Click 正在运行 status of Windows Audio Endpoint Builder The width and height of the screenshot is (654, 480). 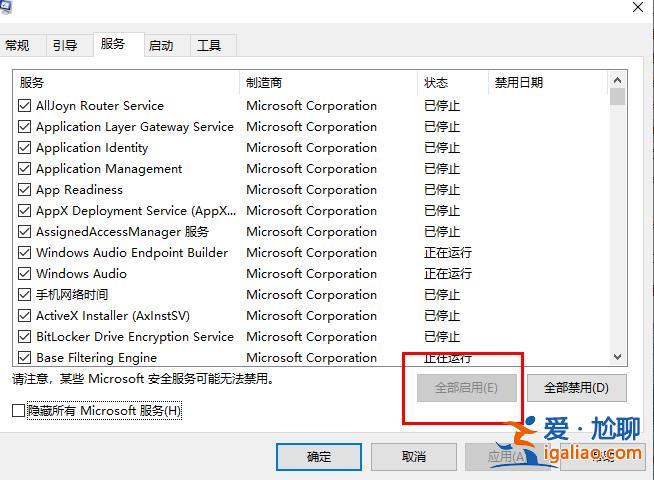(448, 253)
